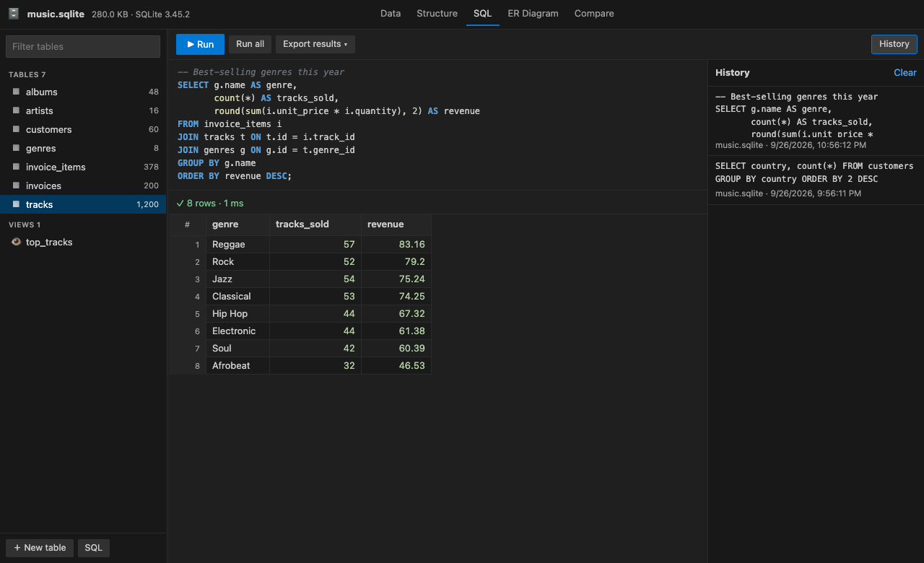Image resolution: width=924 pixels, height=563 pixels.
Task: Click the tracks table icon
Action: pyautogui.click(x=16, y=204)
